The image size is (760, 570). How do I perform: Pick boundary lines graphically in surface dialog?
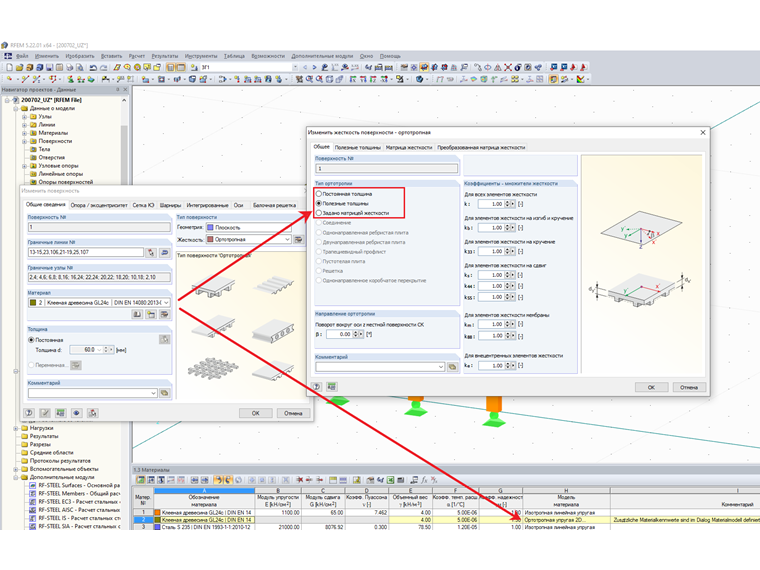pos(151,252)
